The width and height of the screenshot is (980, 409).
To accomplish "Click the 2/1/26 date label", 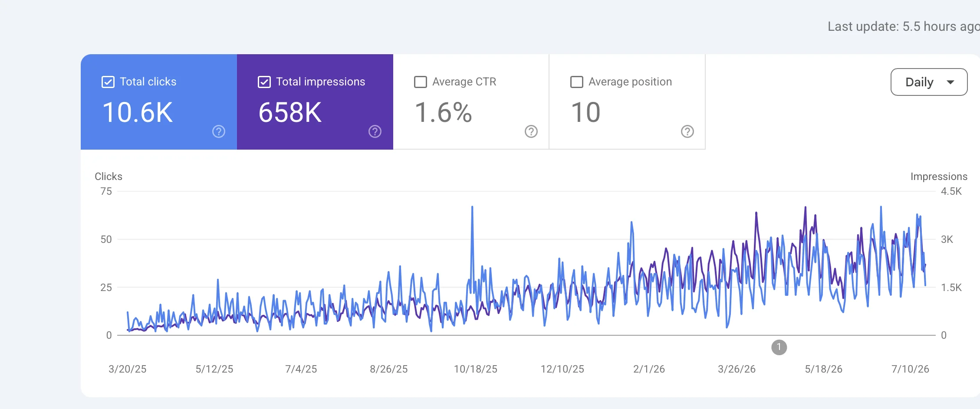I will pyautogui.click(x=649, y=369).
